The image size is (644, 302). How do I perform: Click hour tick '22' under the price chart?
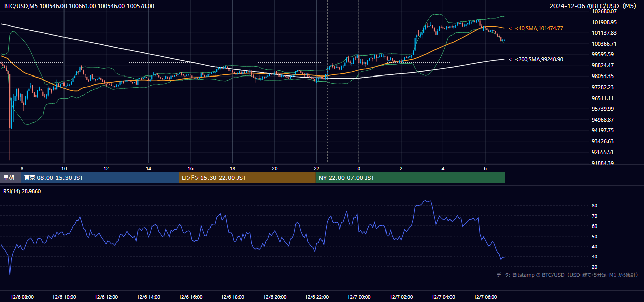(316, 168)
